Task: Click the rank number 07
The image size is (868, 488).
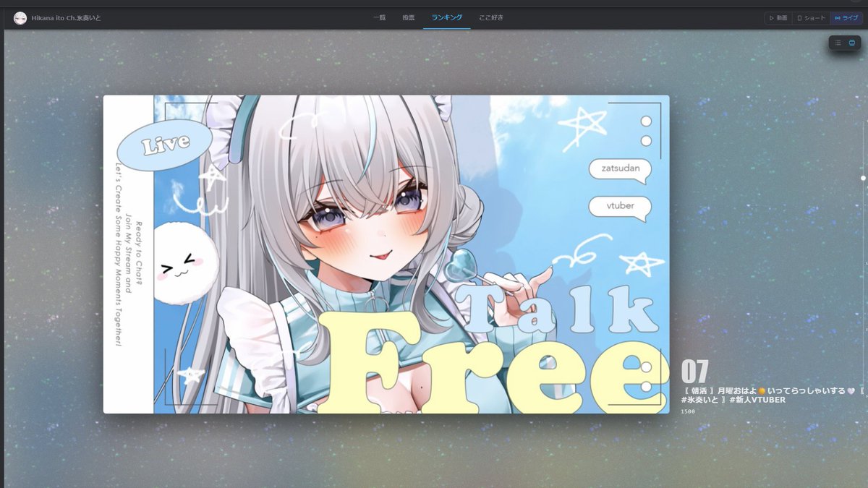Action: pyautogui.click(x=694, y=372)
